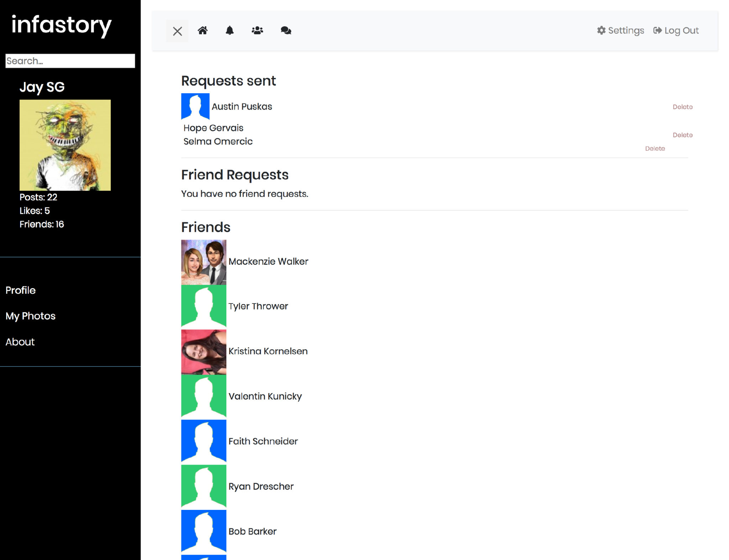Open Profile in sidebar menu
729x560 pixels.
[x=21, y=290]
